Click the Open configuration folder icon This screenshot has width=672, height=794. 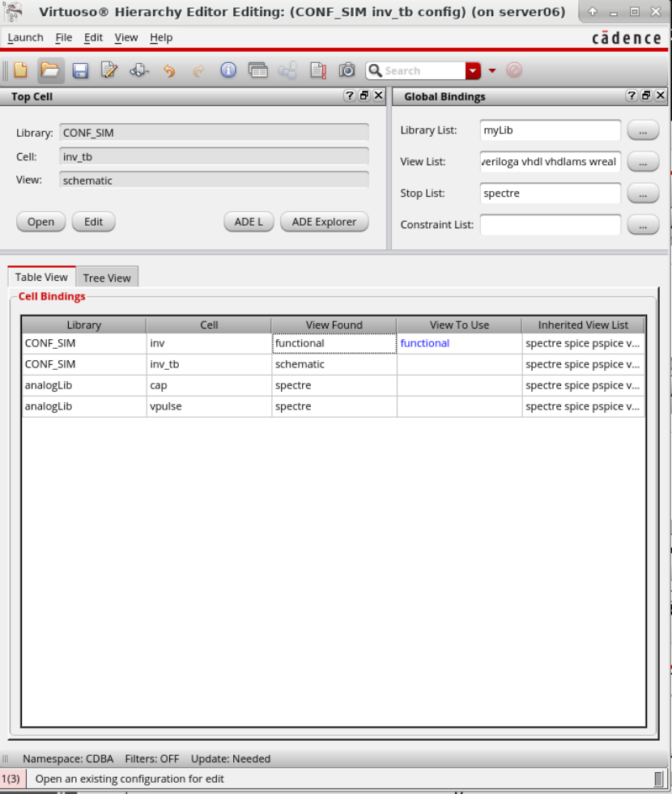[50, 70]
